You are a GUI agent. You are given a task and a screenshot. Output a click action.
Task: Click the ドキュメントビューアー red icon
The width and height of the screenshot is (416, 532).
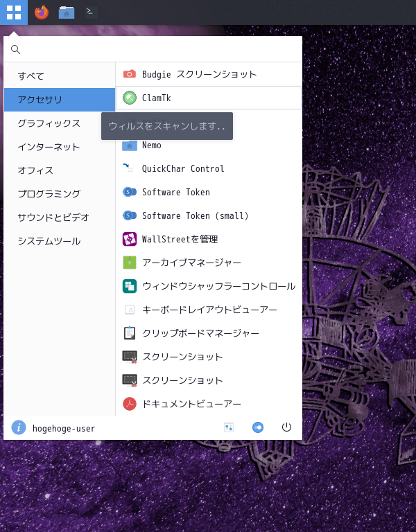tap(130, 404)
